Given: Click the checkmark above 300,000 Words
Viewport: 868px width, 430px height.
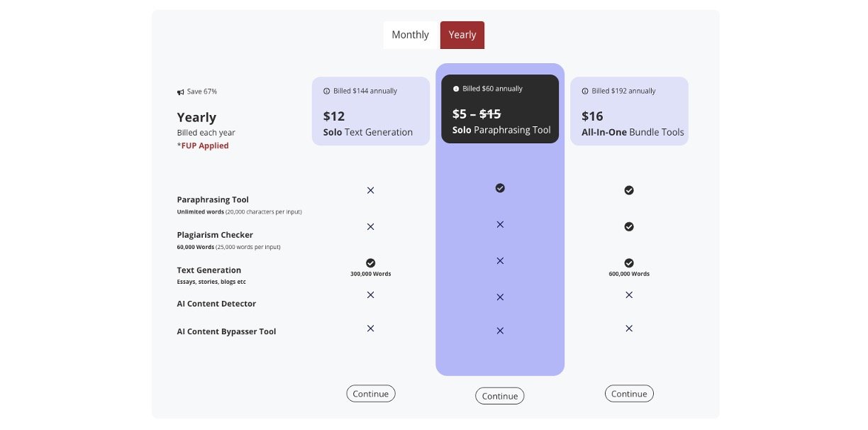Looking at the screenshot, I should pyautogui.click(x=371, y=263).
